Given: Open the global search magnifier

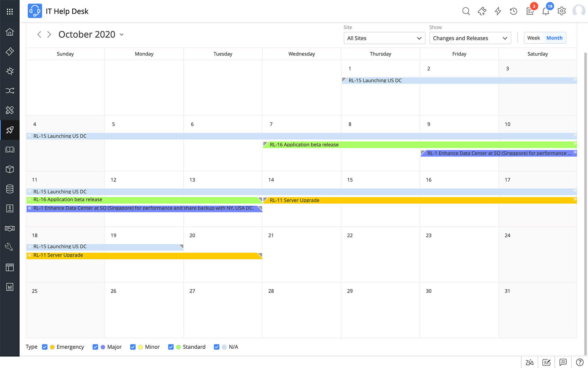Looking at the screenshot, I should pyautogui.click(x=466, y=11).
